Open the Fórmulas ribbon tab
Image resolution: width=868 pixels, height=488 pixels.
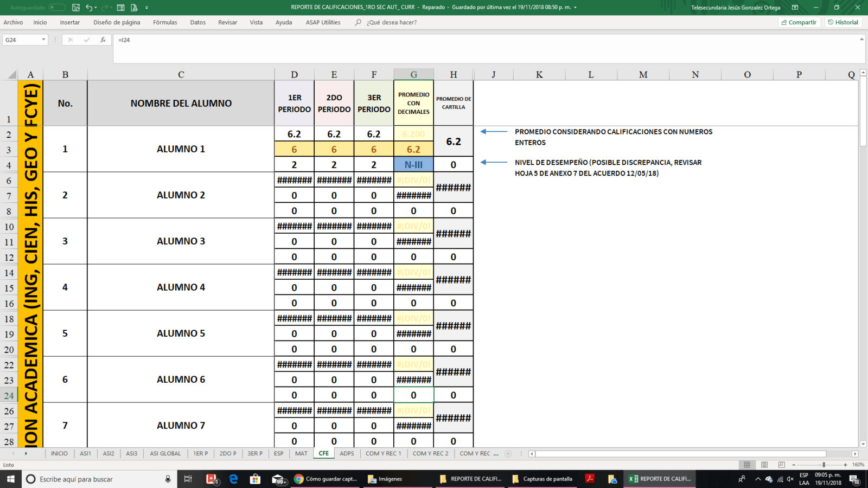pyautogui.click(x=165, y=22)
